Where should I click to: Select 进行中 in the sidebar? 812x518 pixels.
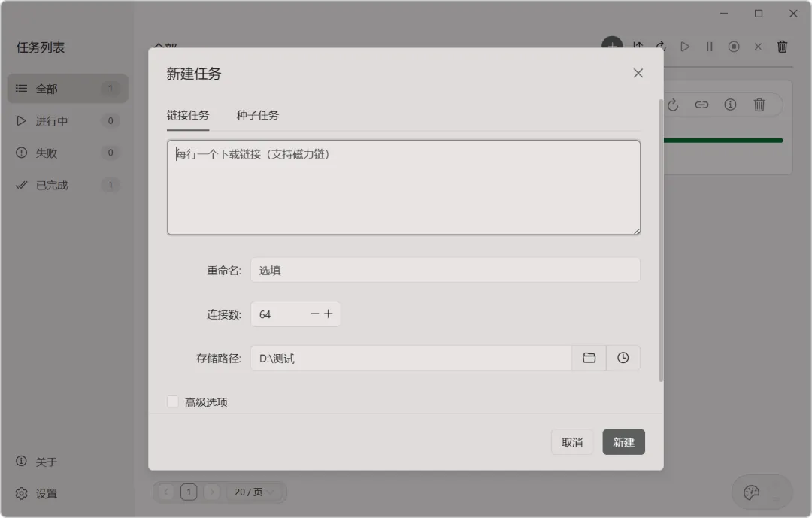click(x=68, y=121)
